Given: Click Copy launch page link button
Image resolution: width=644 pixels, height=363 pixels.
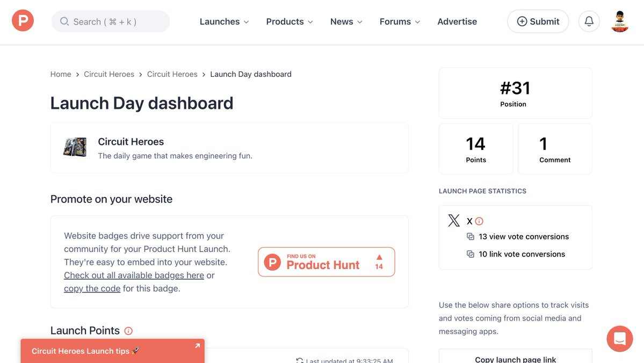Looking at the screenshot, I should coord(516,358).
